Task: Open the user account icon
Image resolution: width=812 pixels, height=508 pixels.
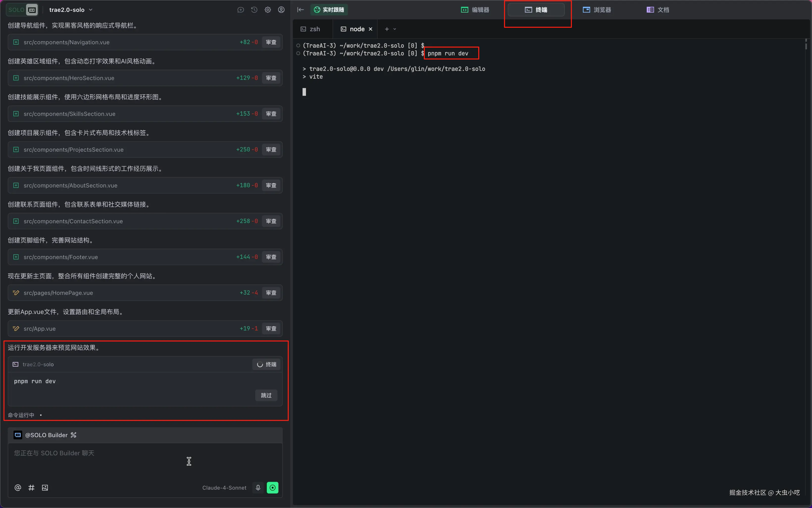Action: 281,10
